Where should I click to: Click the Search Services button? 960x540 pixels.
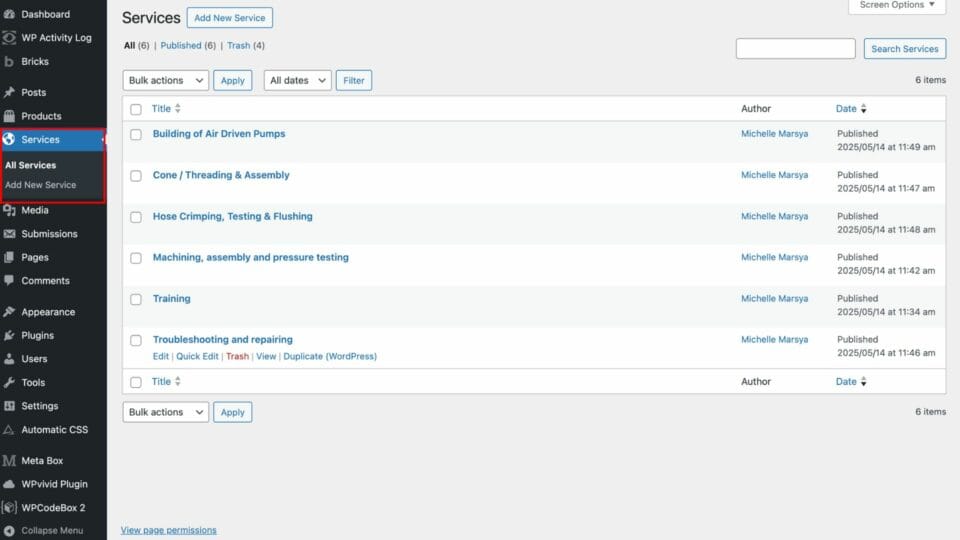click(x=904, y=49)
